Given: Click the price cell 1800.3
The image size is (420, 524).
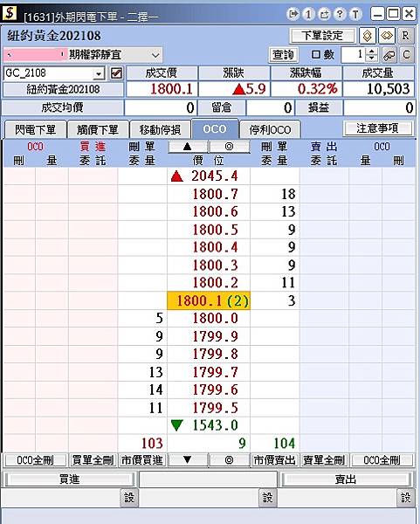Looking at the screenshot, I should [209, 265].
